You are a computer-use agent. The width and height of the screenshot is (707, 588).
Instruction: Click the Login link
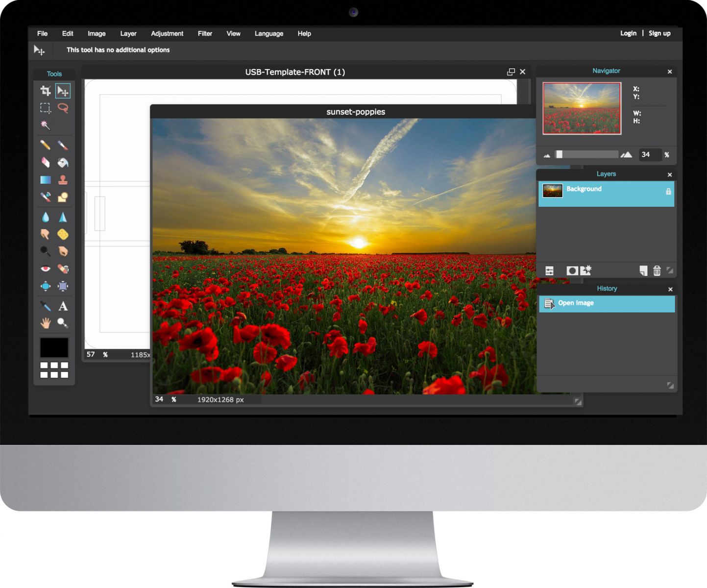click(628, 33)
